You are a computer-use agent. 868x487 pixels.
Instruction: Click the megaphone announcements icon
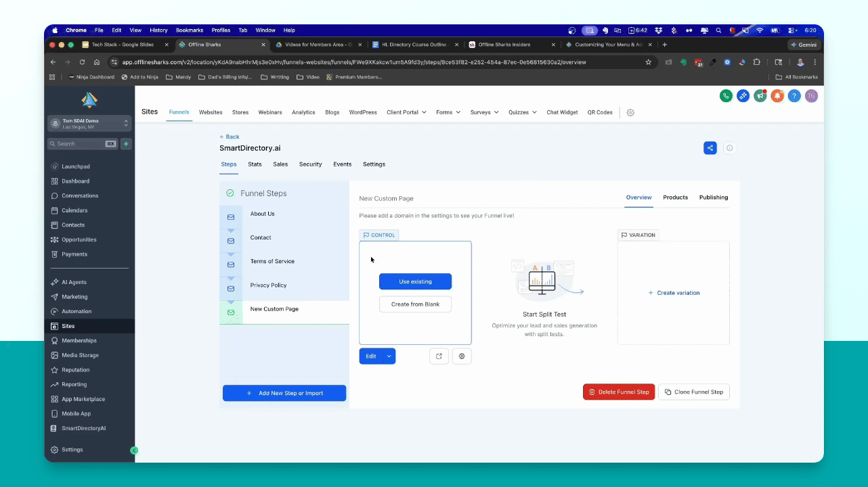(x=760, y=96)
